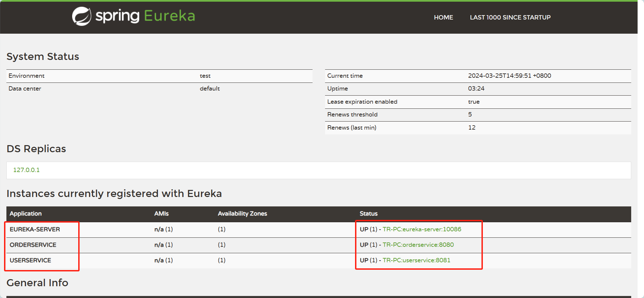
Task: Select the ORDERSERVICE application name
Action: click(33, 245)
